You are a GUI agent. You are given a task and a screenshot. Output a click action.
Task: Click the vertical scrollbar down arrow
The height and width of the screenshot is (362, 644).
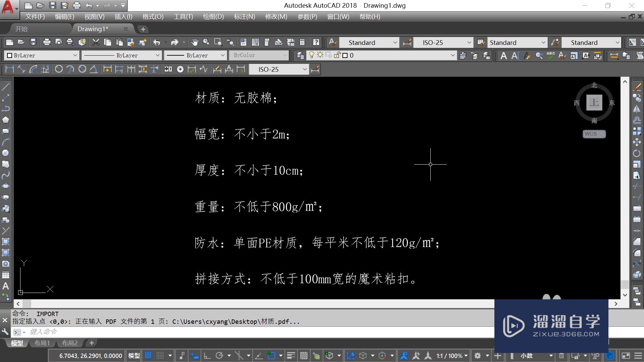point(625,295)
